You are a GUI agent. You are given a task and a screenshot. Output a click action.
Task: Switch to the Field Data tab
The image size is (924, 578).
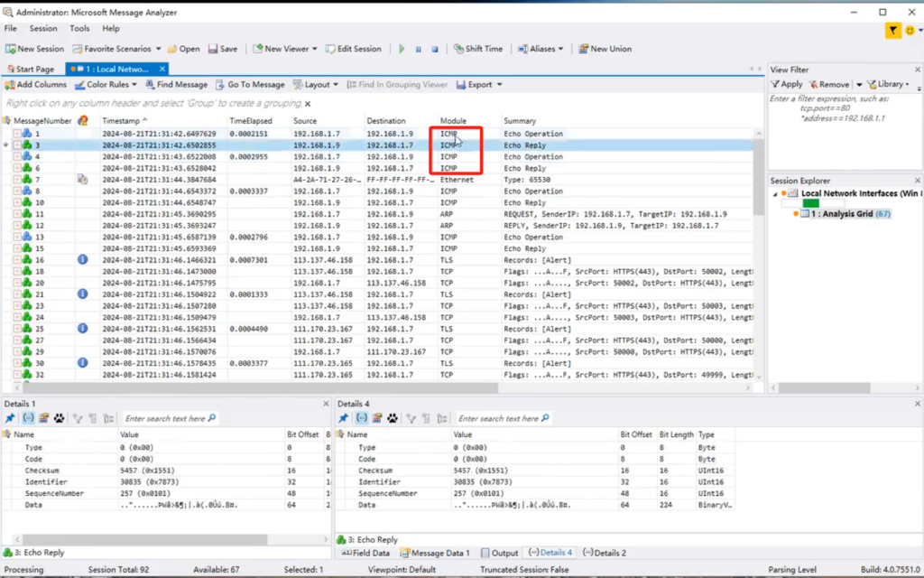366,554
